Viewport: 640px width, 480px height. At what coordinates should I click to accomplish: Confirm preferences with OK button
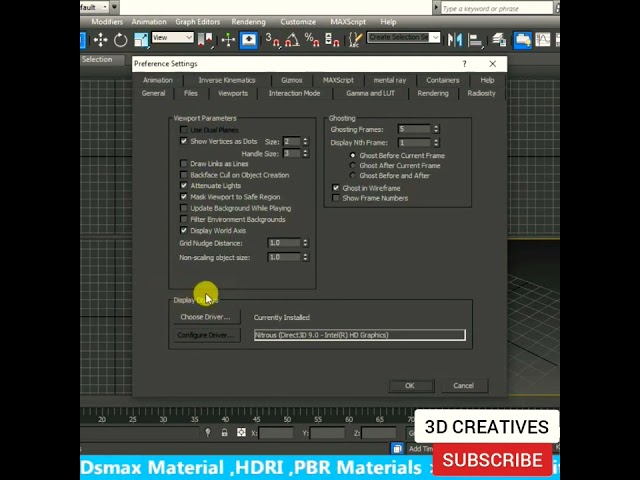coord(411,386)
